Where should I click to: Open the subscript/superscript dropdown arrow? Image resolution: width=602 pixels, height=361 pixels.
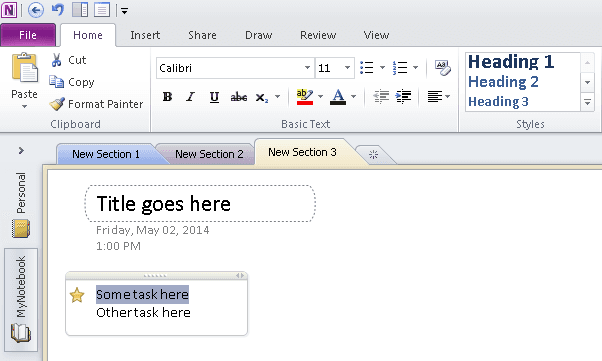click(x=277, y=97)
